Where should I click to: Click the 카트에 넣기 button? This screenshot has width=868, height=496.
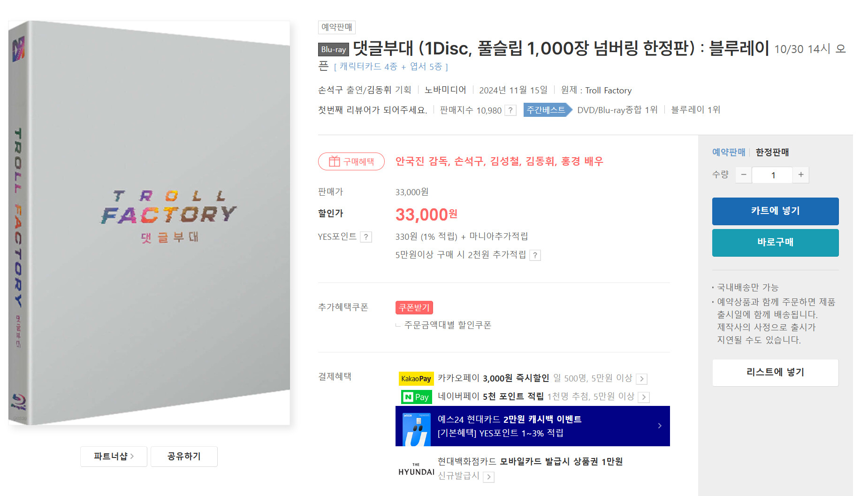[x=775, y=211]
